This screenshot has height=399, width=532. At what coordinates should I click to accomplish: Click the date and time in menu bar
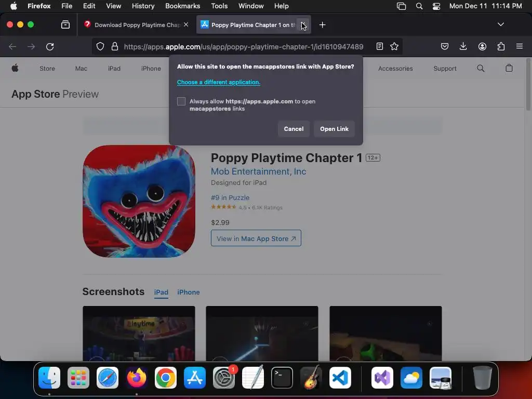point(486,6)
